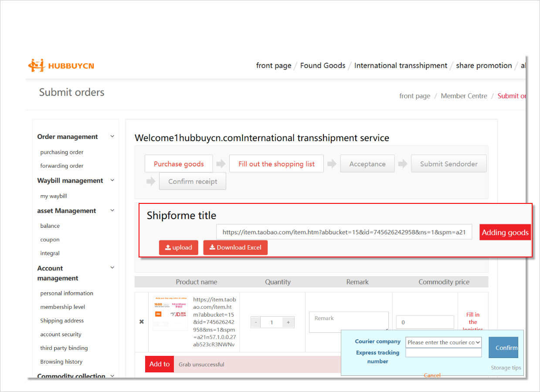Remove product row with X icon
The width and height of the screenshot is (540, 392).
[x=141, y=322]
